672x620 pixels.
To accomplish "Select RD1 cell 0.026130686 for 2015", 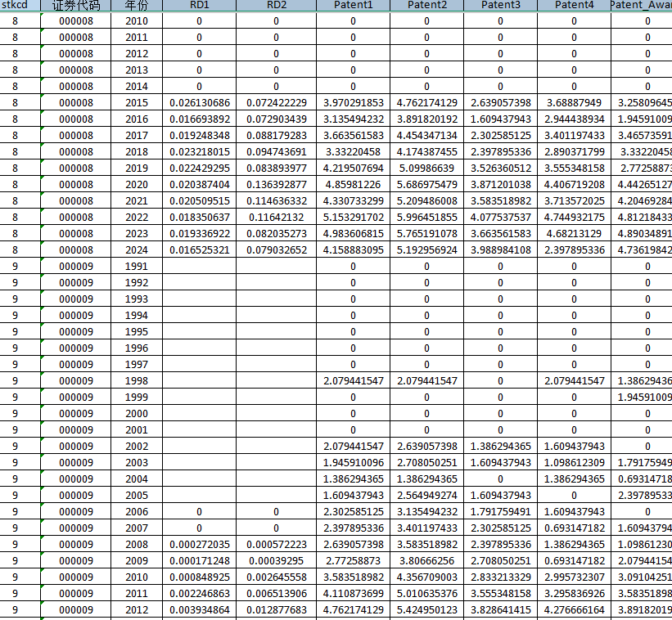I will tap(199, 103).
